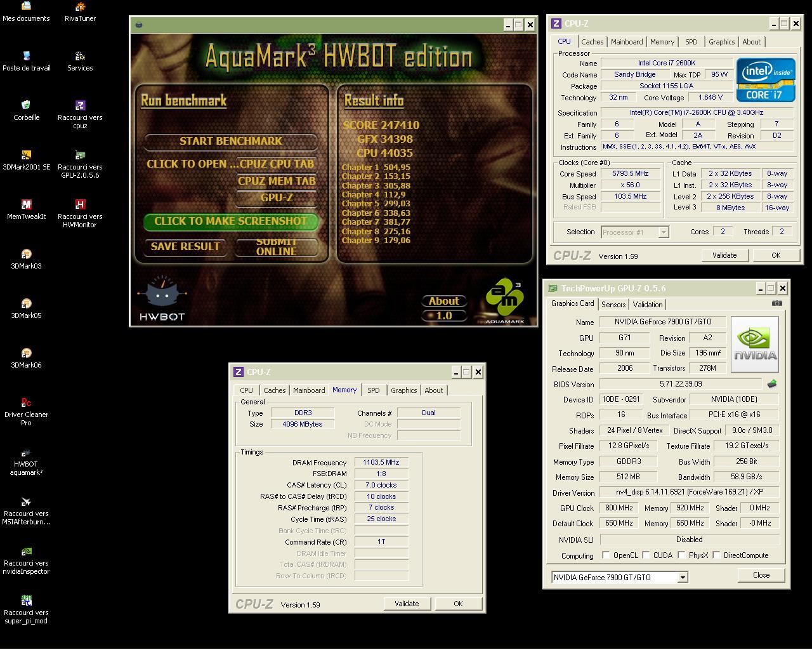This screenshot has height=650, width=812.
Task: Click SUBMIT ONLINE button
Action: point(277,246)
